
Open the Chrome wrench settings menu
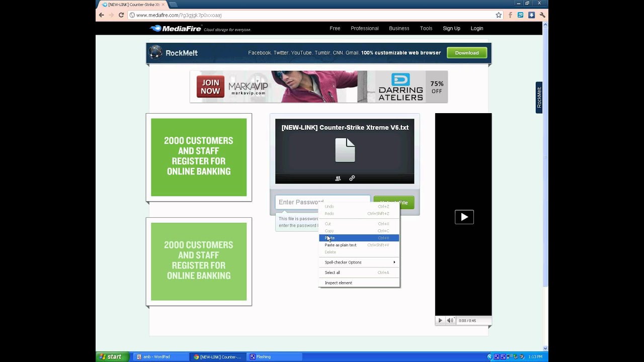[542, 15]
